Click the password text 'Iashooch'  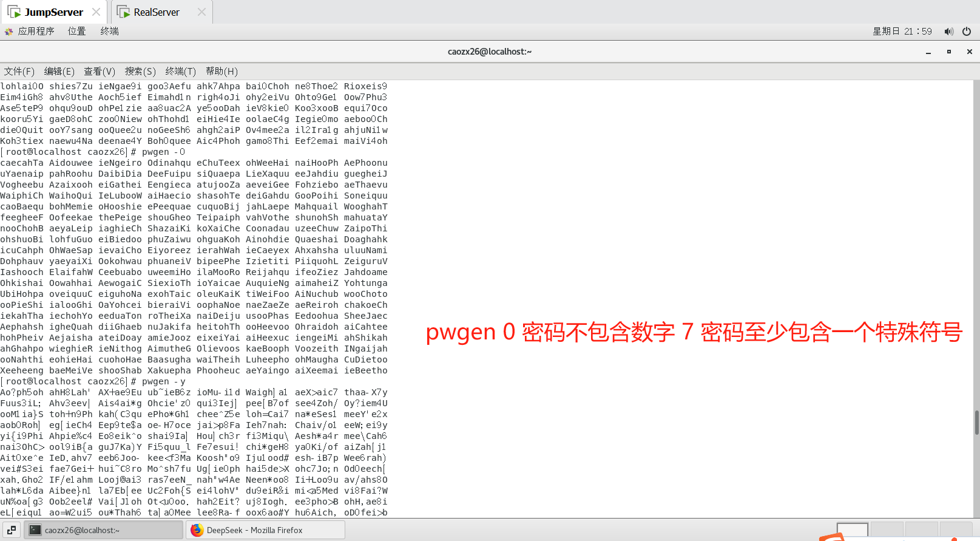pos(22,272)
